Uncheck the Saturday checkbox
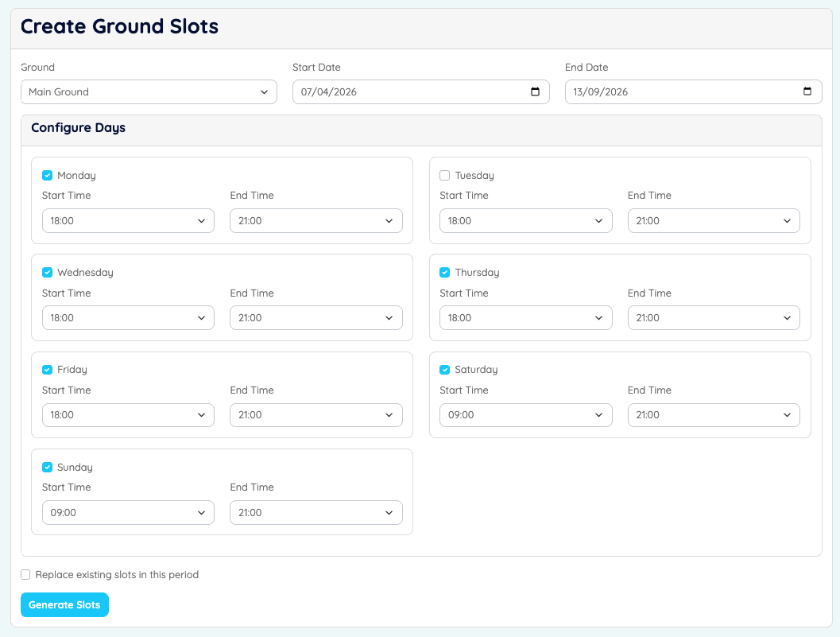Viewport: 840px width, 637px height. click(x=444, y=369)
